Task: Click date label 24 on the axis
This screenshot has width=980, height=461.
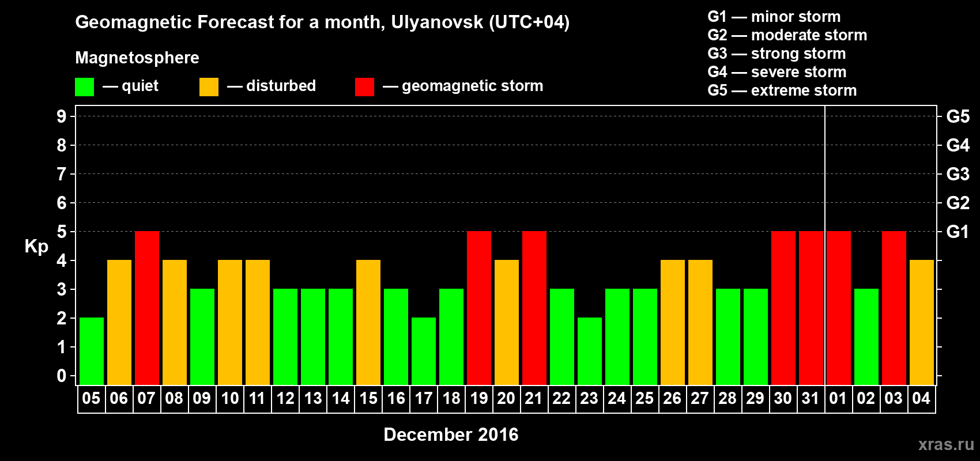Action: tap(617, 398)
